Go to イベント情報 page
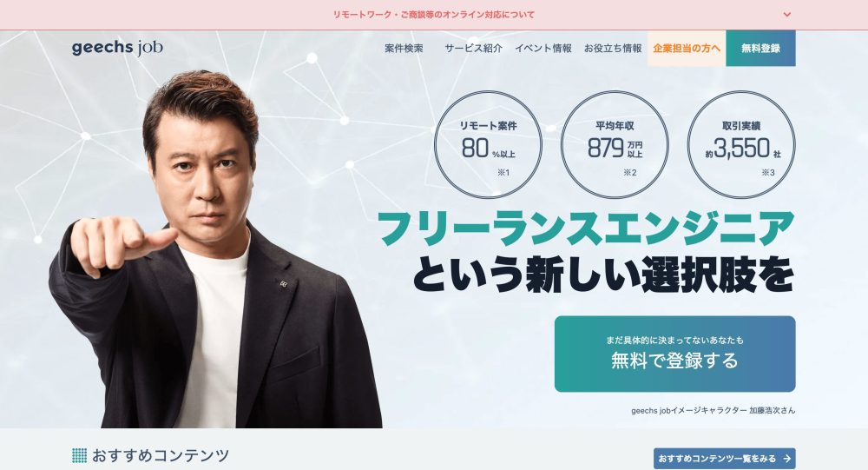Image resolution: width=868 pixels, height=470 pixels. (x=543, y=49)
